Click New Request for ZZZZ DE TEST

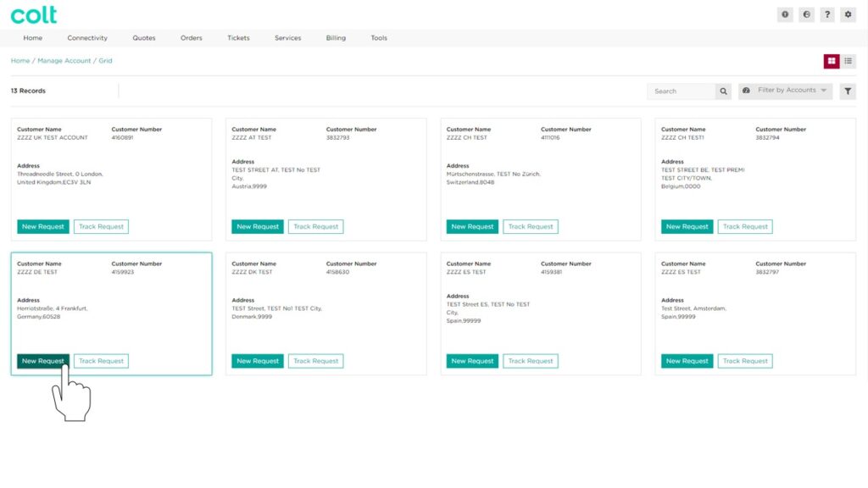pos(43,361)
